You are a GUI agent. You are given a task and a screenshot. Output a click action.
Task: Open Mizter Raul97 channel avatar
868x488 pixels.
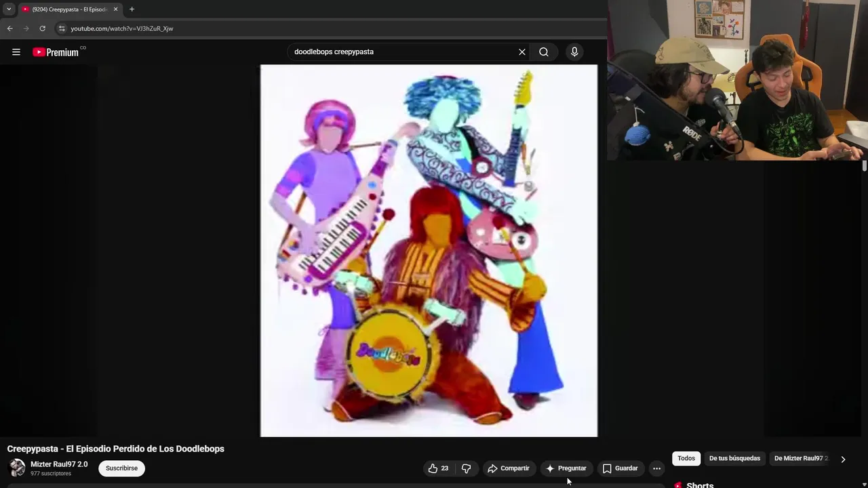click(17, 468)
